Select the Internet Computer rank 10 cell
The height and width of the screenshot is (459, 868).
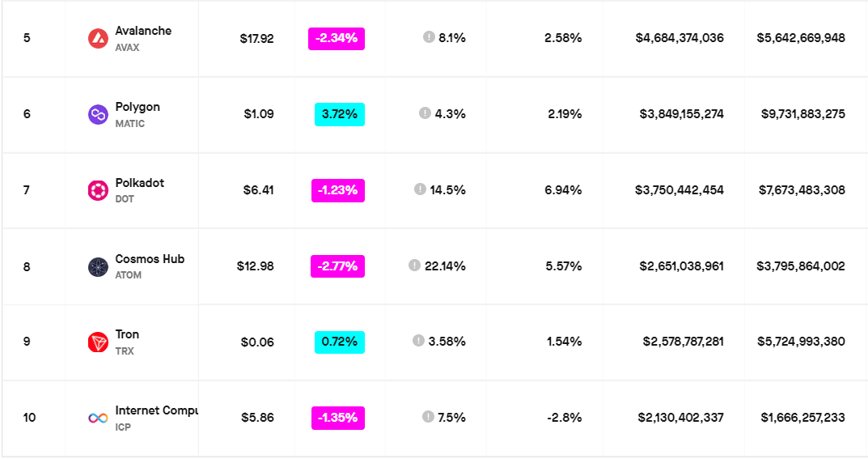tap(29, 418)
